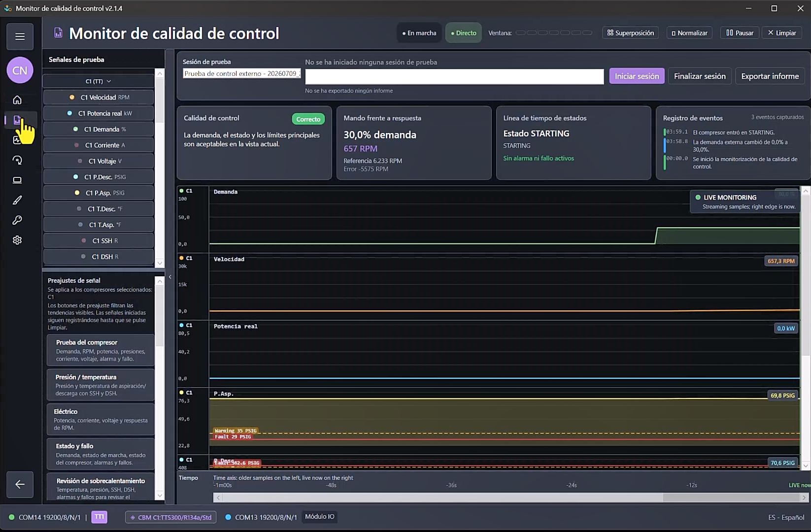Screen dimensions: 811x532
Task: Toggle the C1 T.Asp. °F signal
Action: (x=99, y=225)
